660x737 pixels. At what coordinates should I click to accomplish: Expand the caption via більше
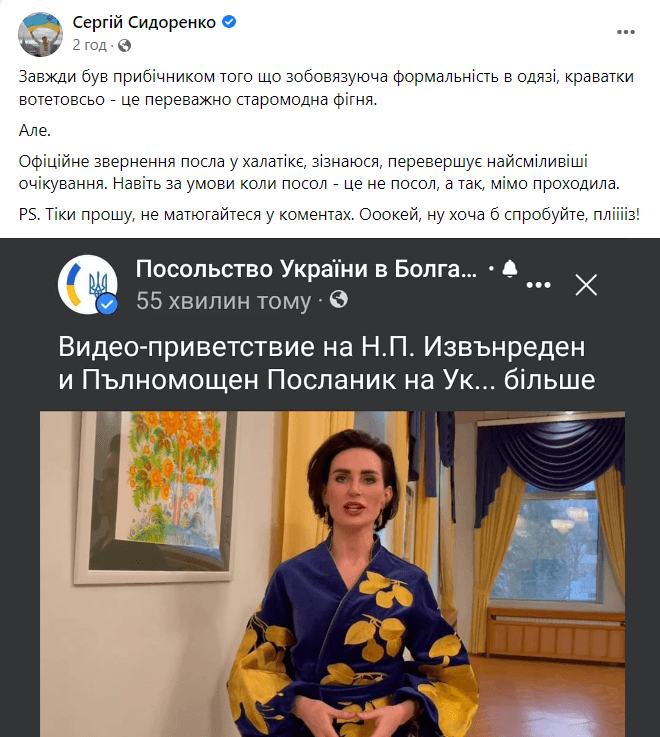[x=549, y=380]
